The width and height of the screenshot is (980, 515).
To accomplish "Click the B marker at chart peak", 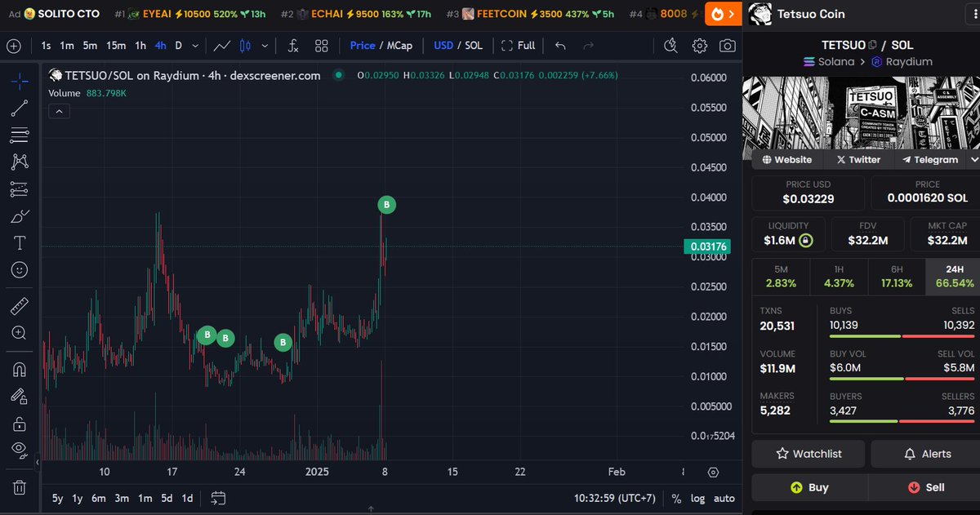I will click(x=387, y=205).
